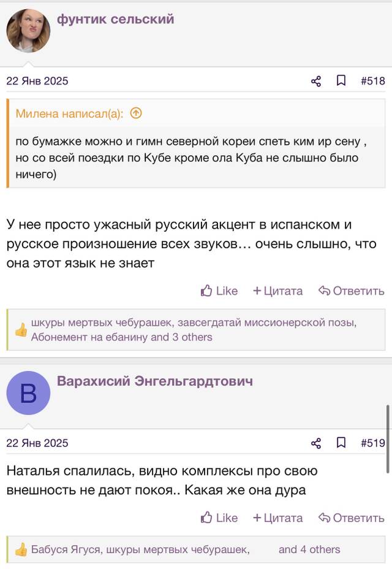Like the post by Варахисий Энгельгардтович
The image size is (392, 569).
219,518
